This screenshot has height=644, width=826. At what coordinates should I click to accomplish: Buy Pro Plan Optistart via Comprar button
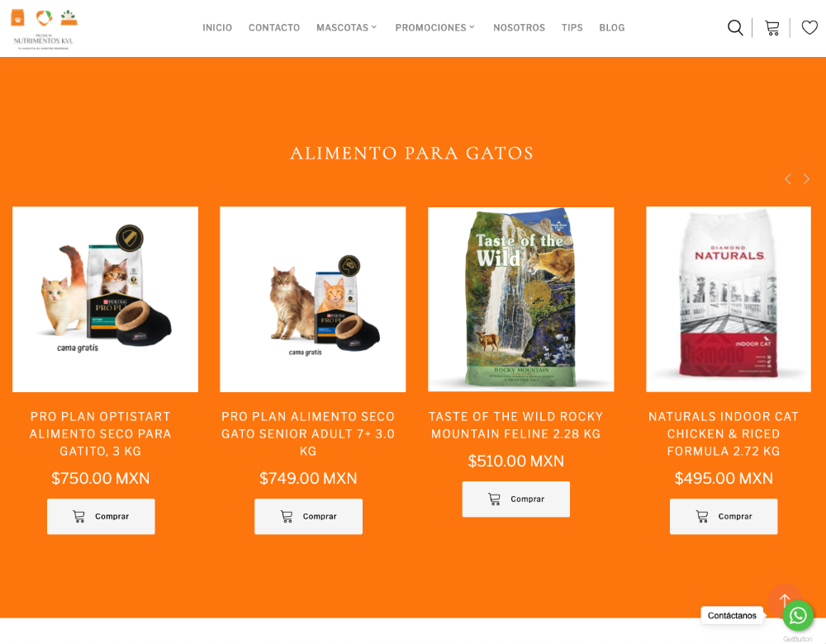pyautogui.click(x=101, y=517)
